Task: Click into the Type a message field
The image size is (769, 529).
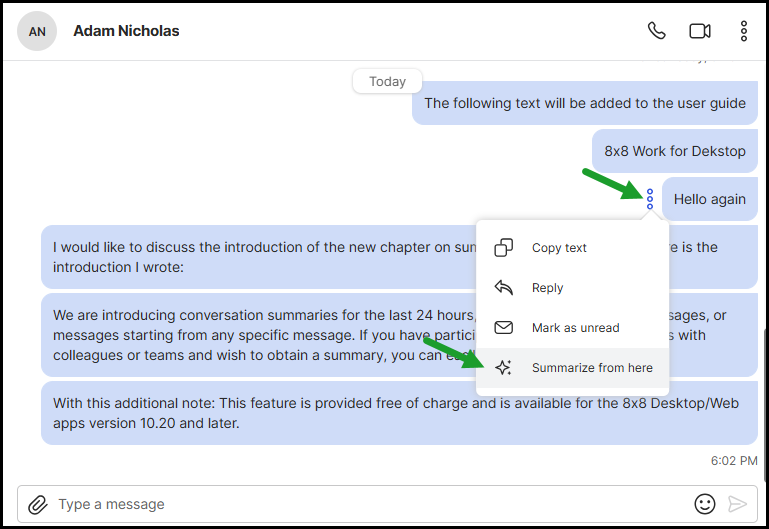Action: pos(373,504)
